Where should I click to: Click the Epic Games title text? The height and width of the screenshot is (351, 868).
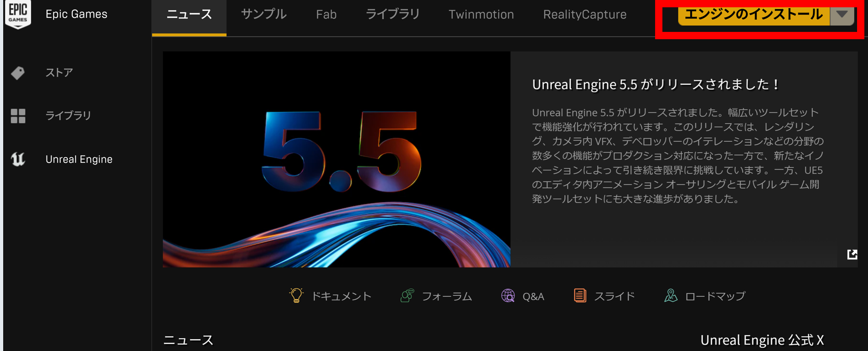tap(77, 14)
